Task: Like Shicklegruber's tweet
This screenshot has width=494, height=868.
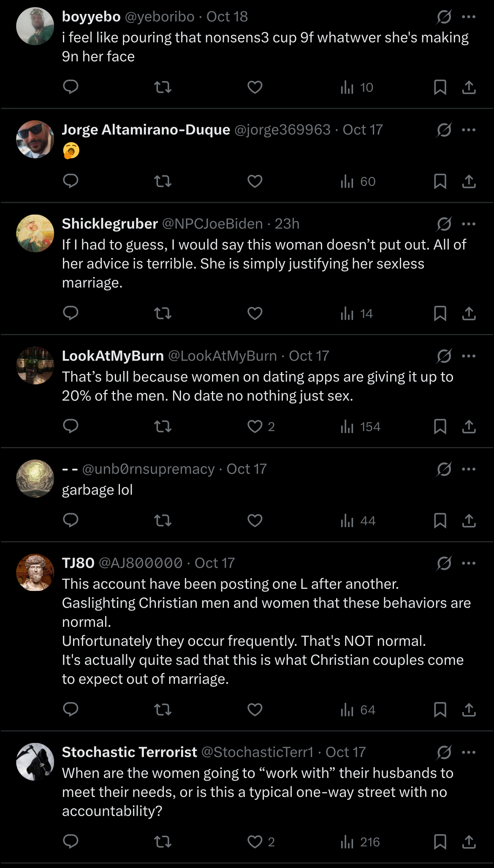Action: tap(255, 313)
